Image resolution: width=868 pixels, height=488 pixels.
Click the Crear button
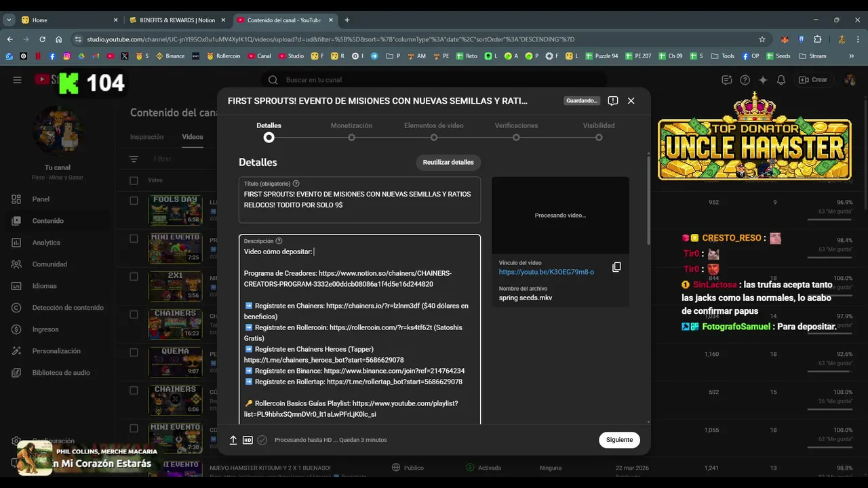coord(813,80)
